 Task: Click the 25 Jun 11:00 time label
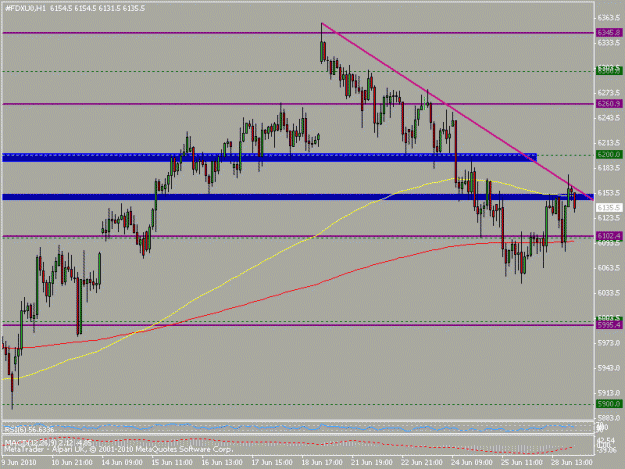coord(521,462)
